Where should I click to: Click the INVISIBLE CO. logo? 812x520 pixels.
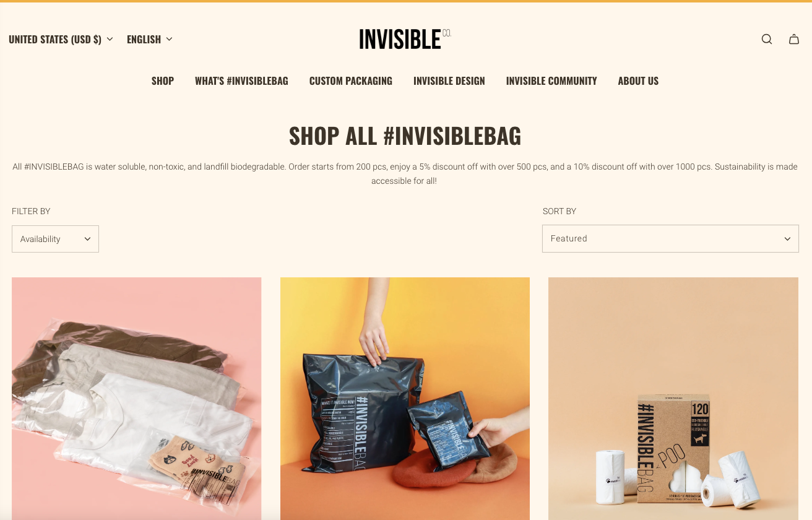(405, 39)
